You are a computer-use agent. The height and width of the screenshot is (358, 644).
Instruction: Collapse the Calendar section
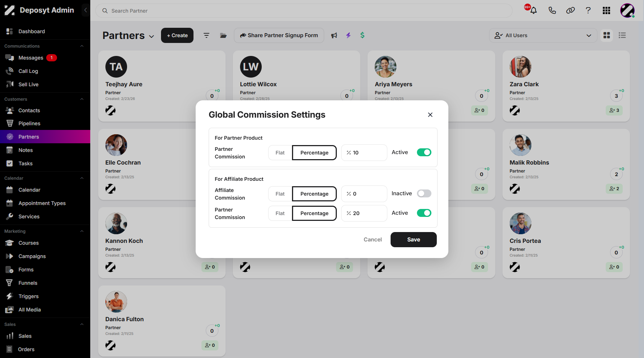click(82, 178)
